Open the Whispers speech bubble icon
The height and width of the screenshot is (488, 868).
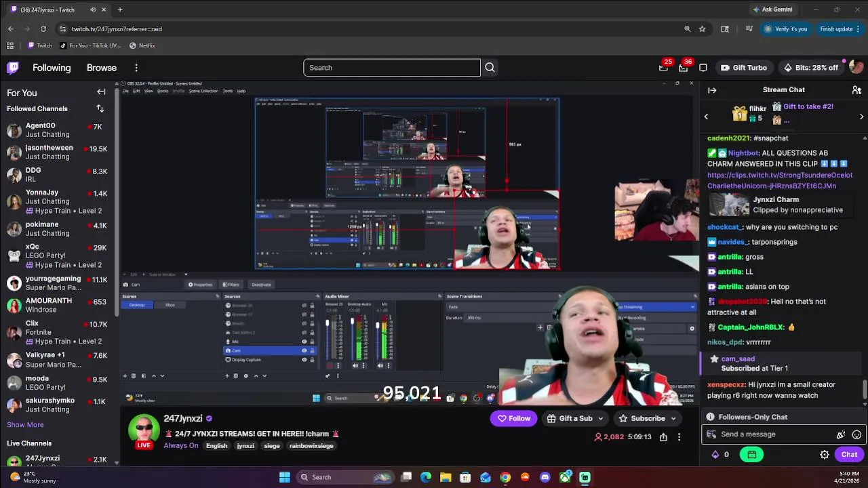point(703,68)
